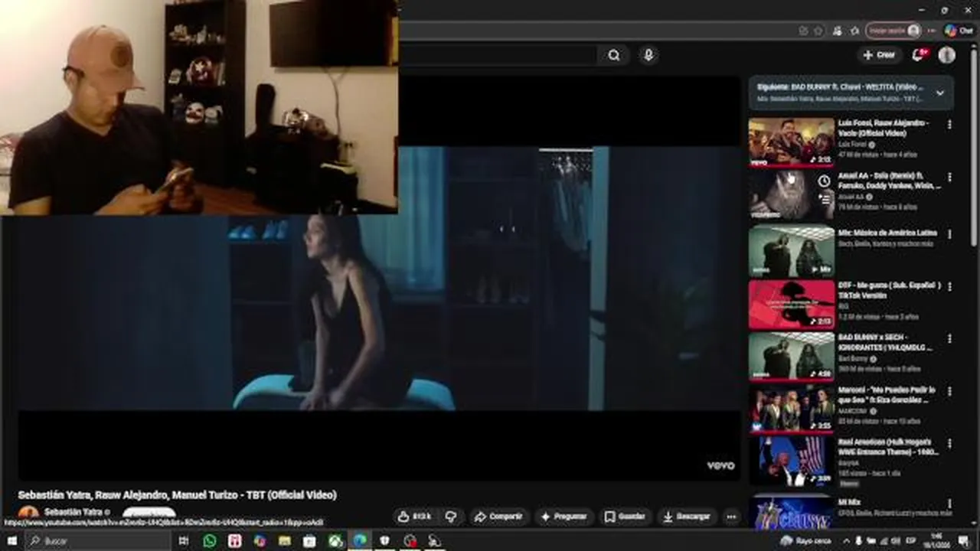Open the Edge settings three-dots menu
Image resolution: width=980 pixels, height=551 pixels.
pos(932,31)
